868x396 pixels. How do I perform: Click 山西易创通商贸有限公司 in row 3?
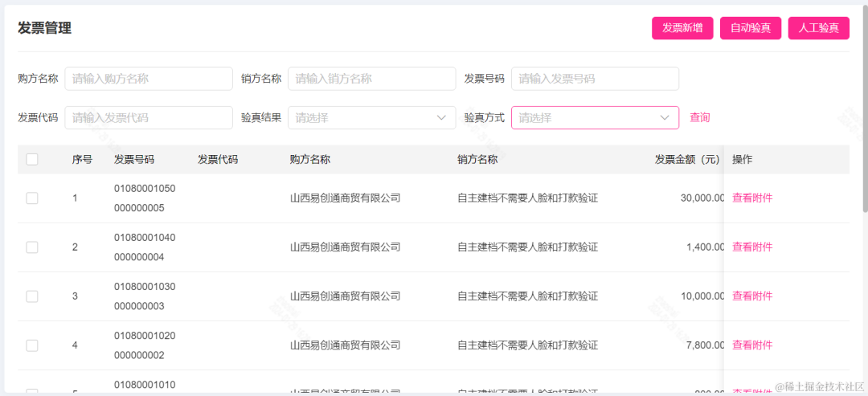(x=346, y=296)
